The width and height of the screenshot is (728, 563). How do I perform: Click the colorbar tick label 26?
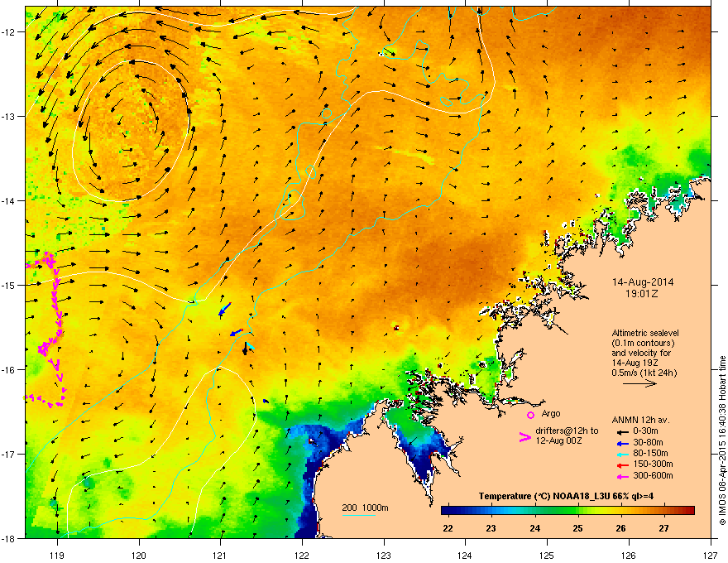coord(620,528)
